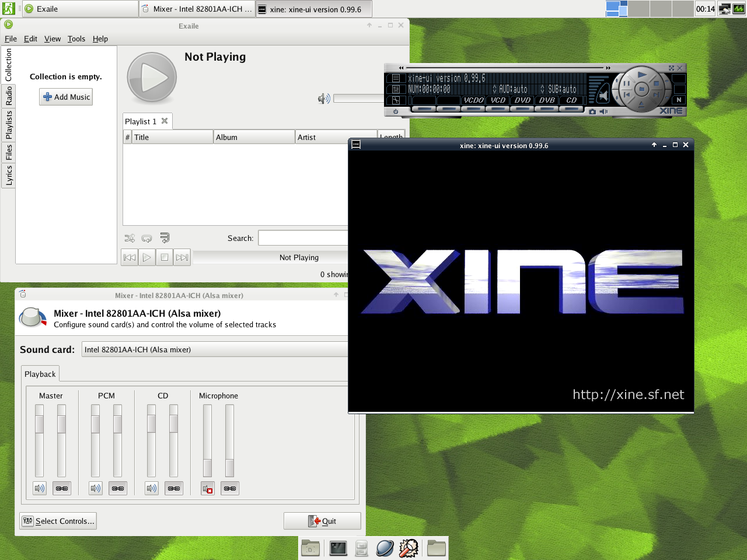The height and width of the screenshot is (560, 747).
Task: Open xine setup wrench icon
Action: (x=396, y=100)
